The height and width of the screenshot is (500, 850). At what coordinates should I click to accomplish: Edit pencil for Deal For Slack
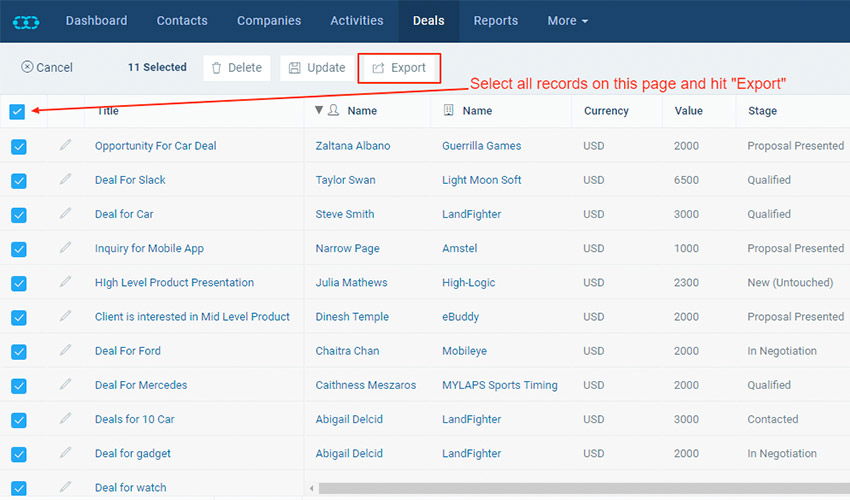pos(65,180)
